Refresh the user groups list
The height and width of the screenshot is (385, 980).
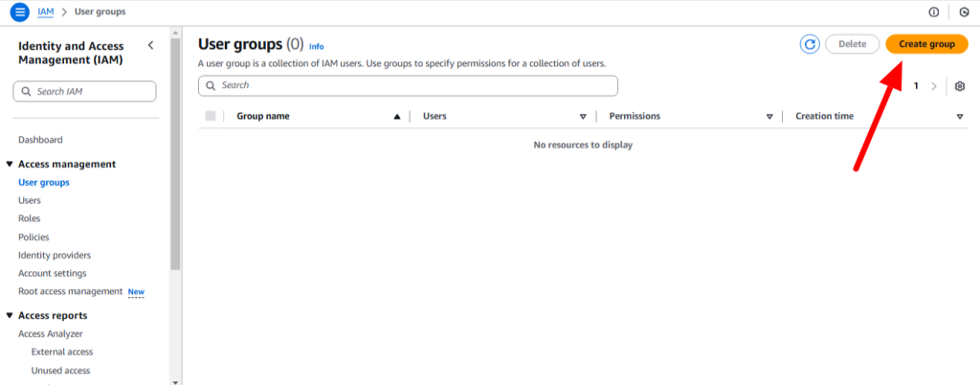point(810,44)
